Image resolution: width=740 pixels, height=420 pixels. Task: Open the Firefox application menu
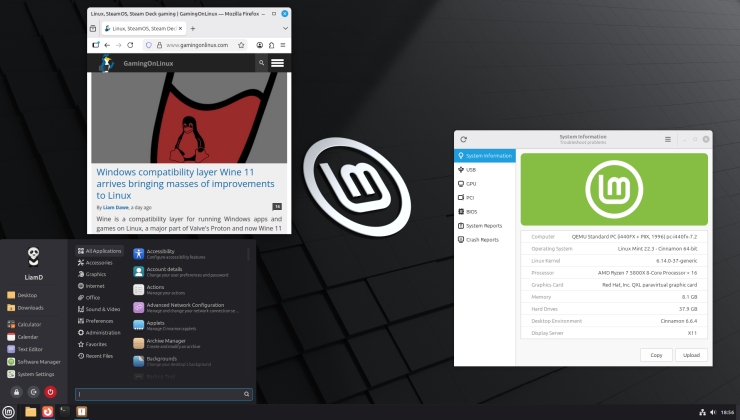282,45
